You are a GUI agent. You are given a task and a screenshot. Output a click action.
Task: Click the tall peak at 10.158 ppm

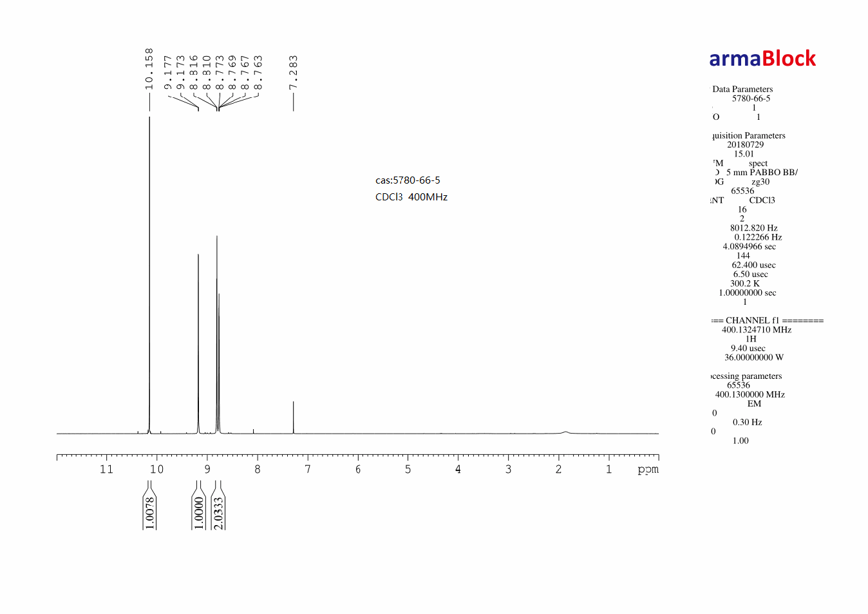pos(149,274)
